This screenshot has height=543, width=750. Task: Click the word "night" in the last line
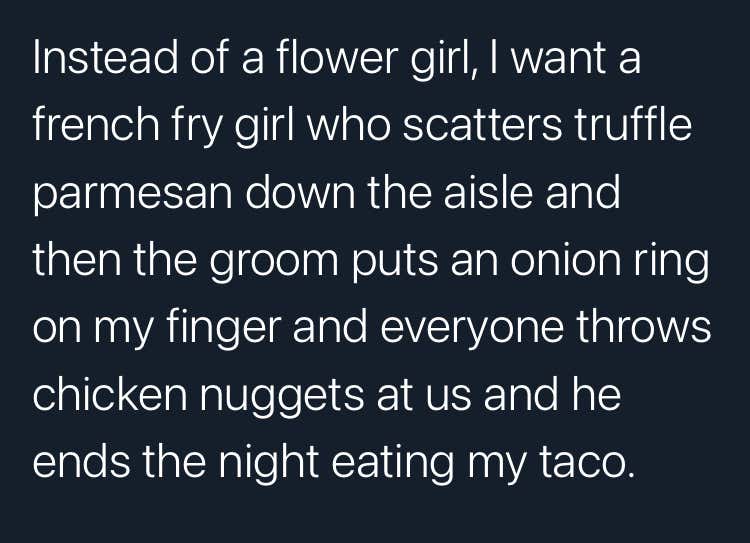tap(268, 464)
